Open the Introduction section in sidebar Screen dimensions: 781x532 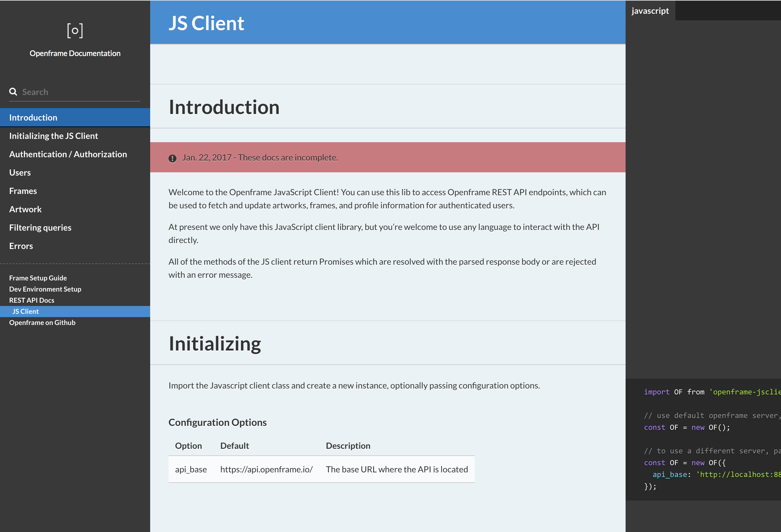[33, 117]
